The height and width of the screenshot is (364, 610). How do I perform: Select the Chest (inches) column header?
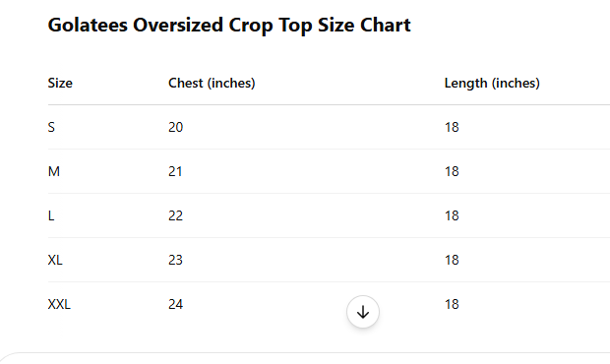[212, 83]
